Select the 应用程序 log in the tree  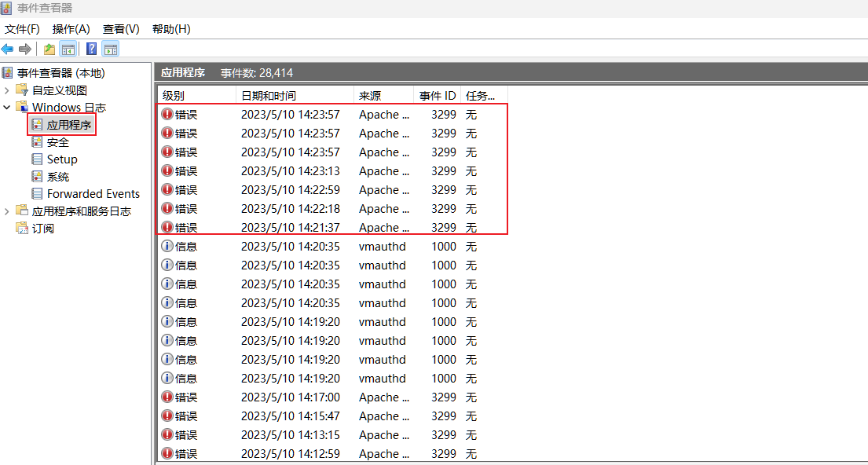click(68, 125)
